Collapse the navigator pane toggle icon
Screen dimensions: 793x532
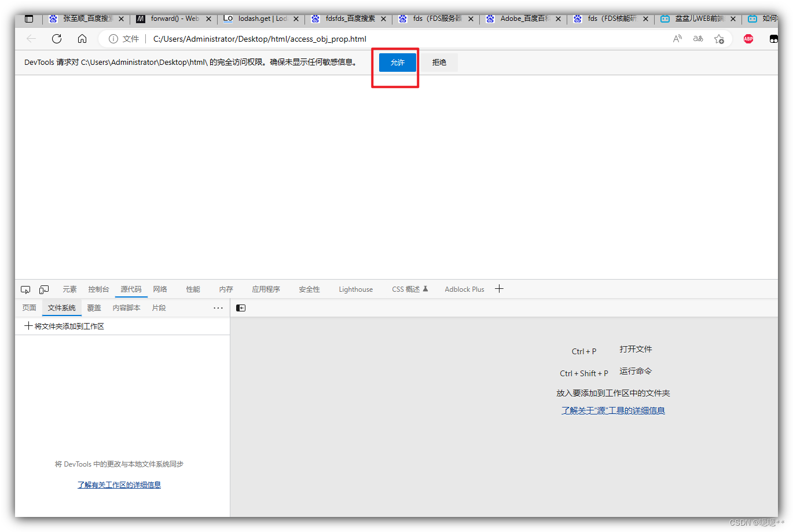pyautogui.click(x=241, y=308)
